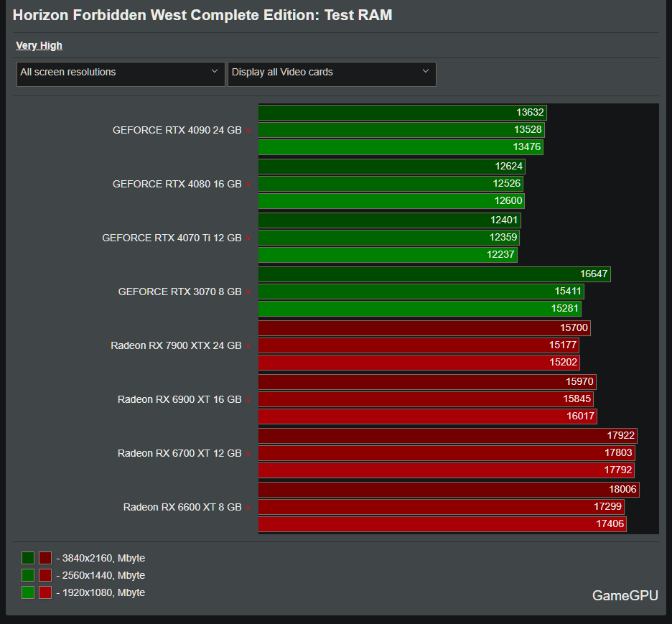Click the Radeon RX 6600 XT 8 GB label

click(182, 507)
